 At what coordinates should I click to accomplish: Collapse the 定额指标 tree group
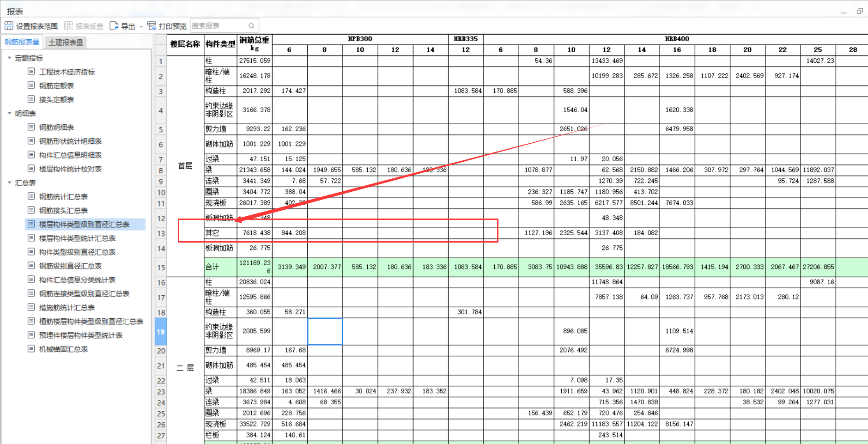point(9,58)
